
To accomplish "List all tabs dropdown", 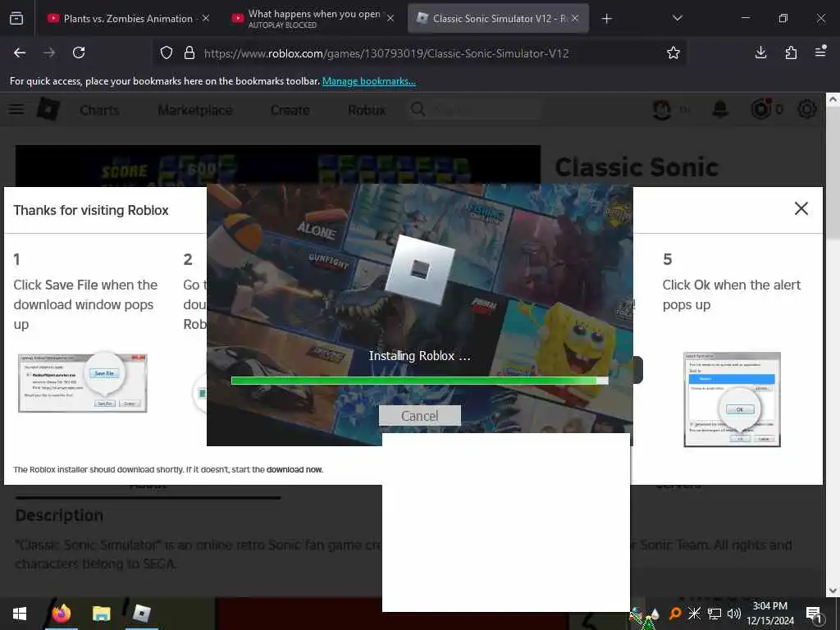I will (677, 18).
